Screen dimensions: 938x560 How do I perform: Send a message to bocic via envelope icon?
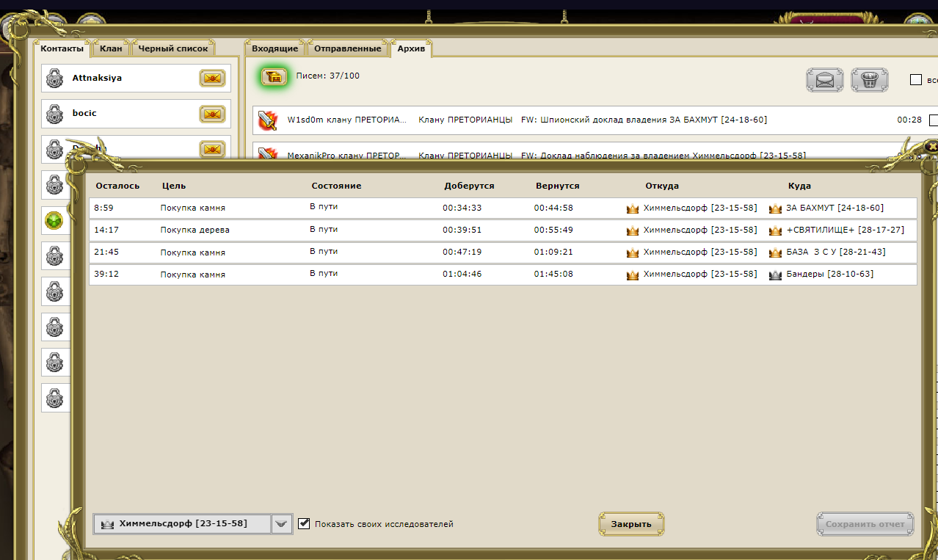pyautogui.click(x=212, y=114)
